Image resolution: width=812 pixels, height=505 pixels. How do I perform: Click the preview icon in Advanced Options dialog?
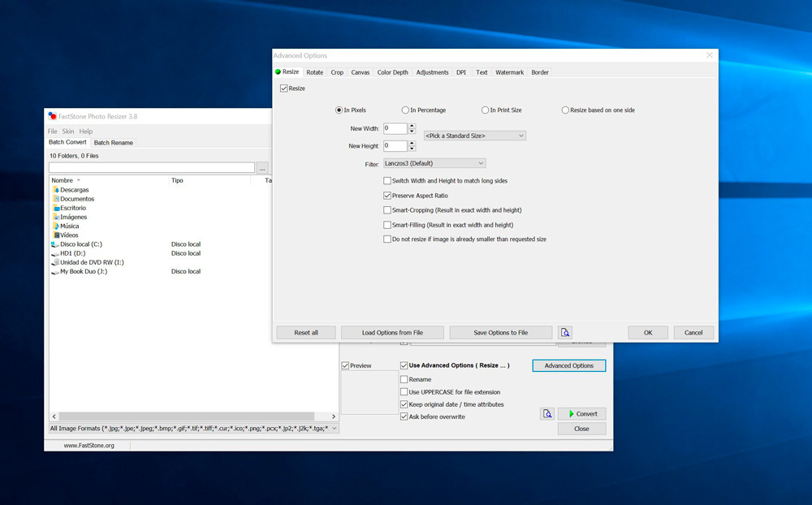pyautogui.click(x=565, y=332)
